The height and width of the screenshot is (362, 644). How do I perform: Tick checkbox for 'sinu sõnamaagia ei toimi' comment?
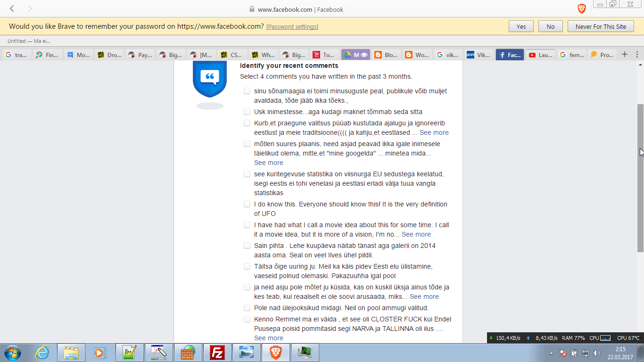pyautogui.click(x=247, y=91)
